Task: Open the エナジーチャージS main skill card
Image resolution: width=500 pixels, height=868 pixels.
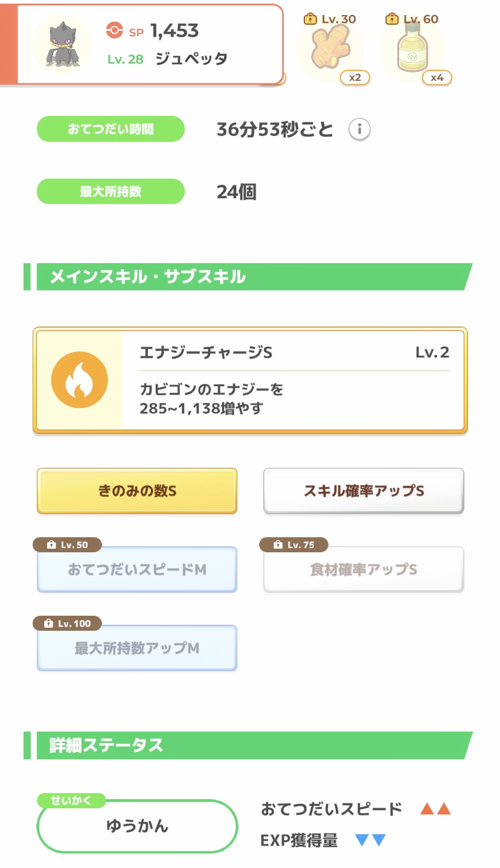Action: (x=293, y=380)
